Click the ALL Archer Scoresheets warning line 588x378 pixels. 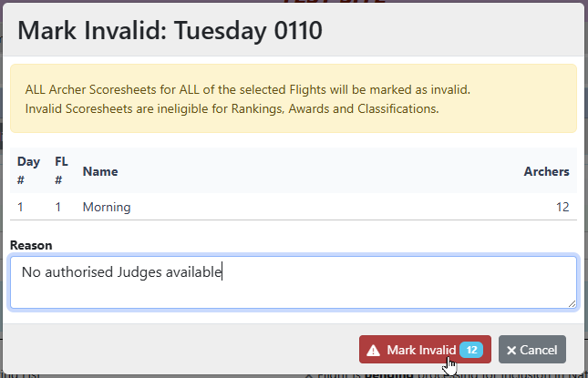(x=247, y=91)
